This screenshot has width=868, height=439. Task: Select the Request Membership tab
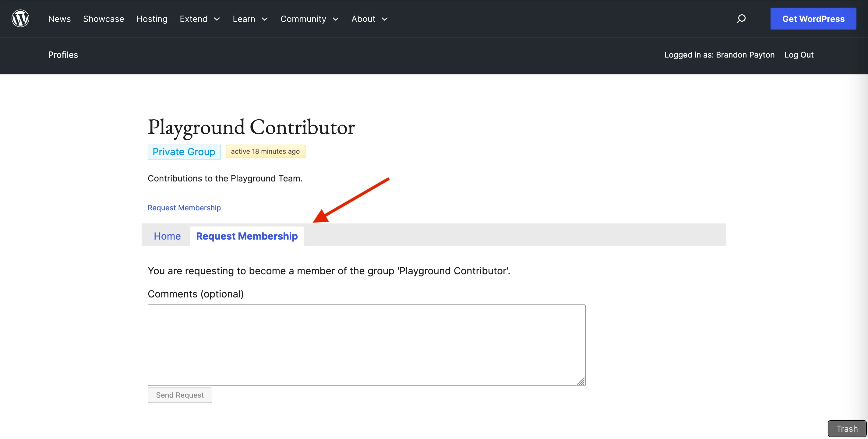247,236
